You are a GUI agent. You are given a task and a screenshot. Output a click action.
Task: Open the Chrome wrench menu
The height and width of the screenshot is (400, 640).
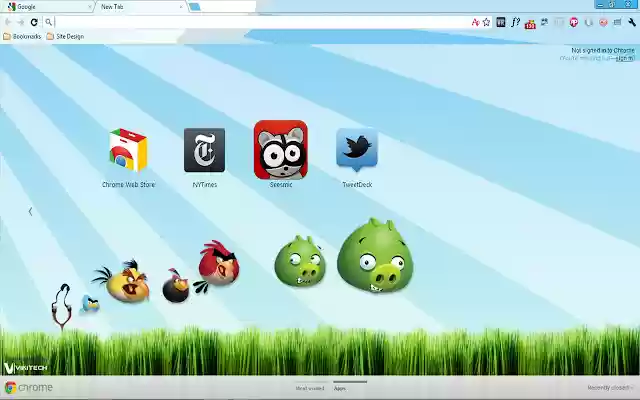(x=632, y=22)
